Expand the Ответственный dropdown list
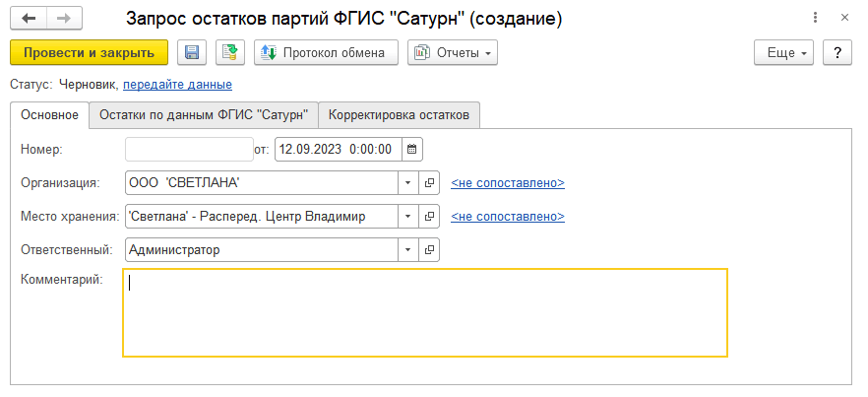Screen dimensions: 868x397 [x=409, y=250]
